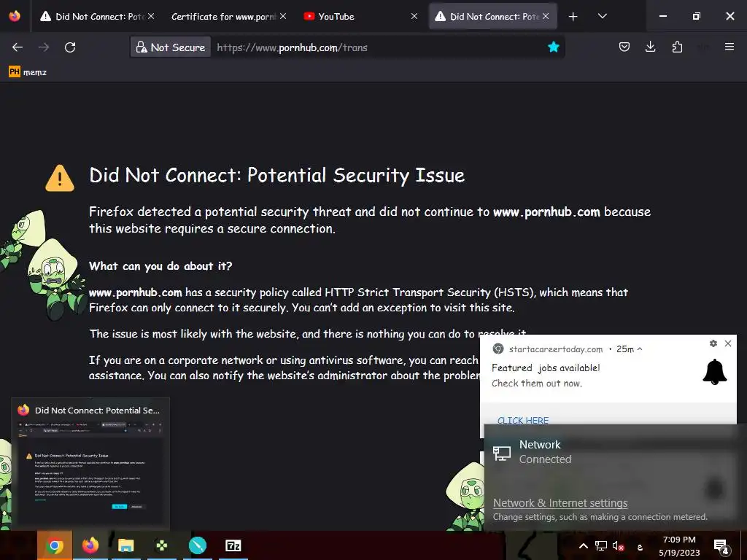Open Google Chrome from the taskbar
This screenshot has height=560, width=747.
(55, 545)
